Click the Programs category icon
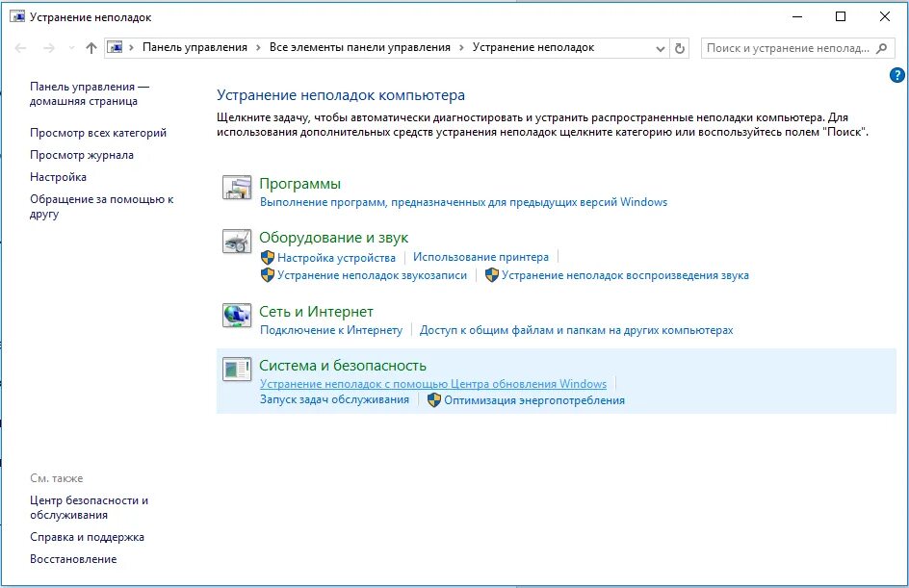Screen dimensions: 909x588 click(237, 187)
